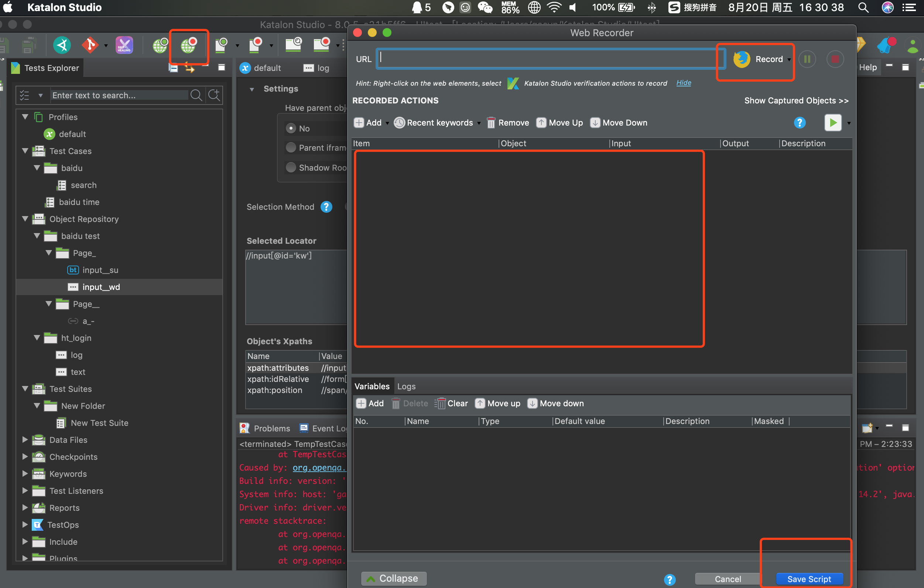Click the Move Up arrow for recorded actions
This screenshot has height=588, width=924.
tap(541, 123)
